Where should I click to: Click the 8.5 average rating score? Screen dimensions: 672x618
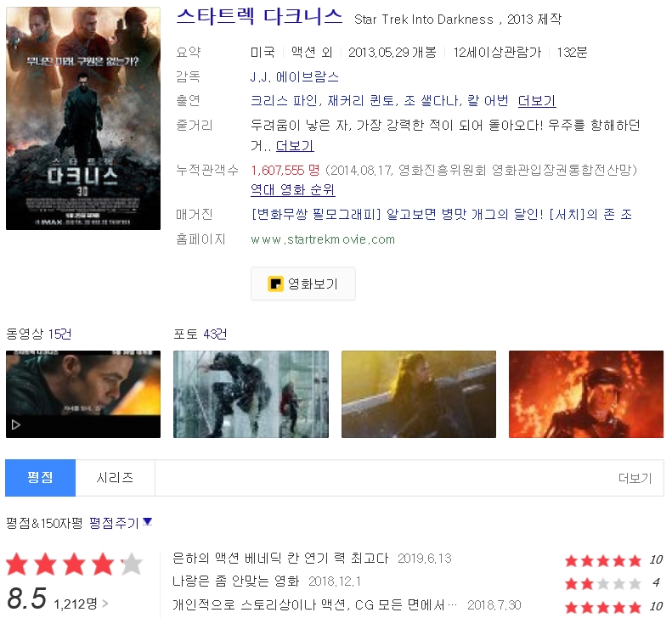[x=26, y=598]
